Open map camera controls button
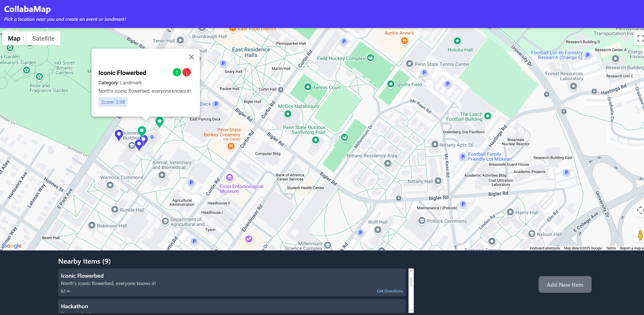 pyautogui.click(x=640, y=210)
